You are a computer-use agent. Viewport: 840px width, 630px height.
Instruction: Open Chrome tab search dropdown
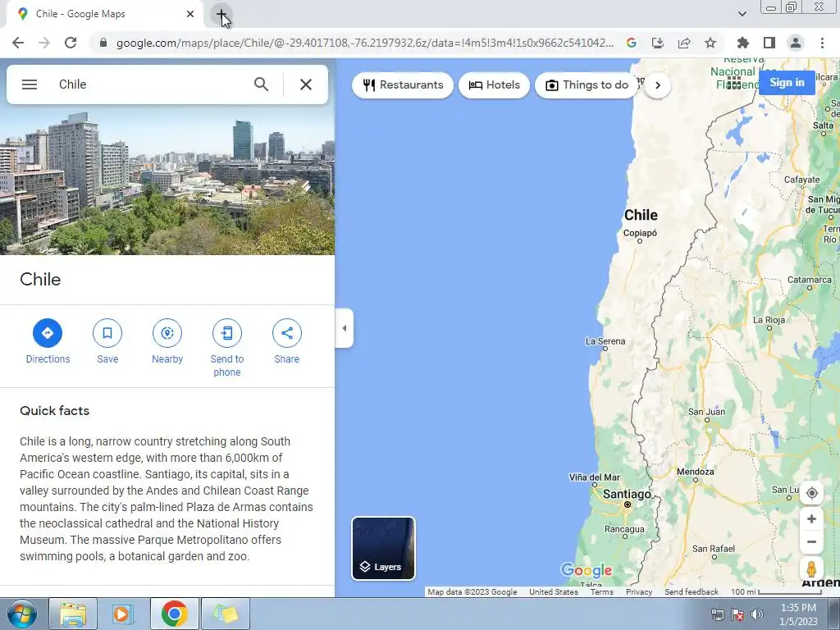click(x=742, y=14)
